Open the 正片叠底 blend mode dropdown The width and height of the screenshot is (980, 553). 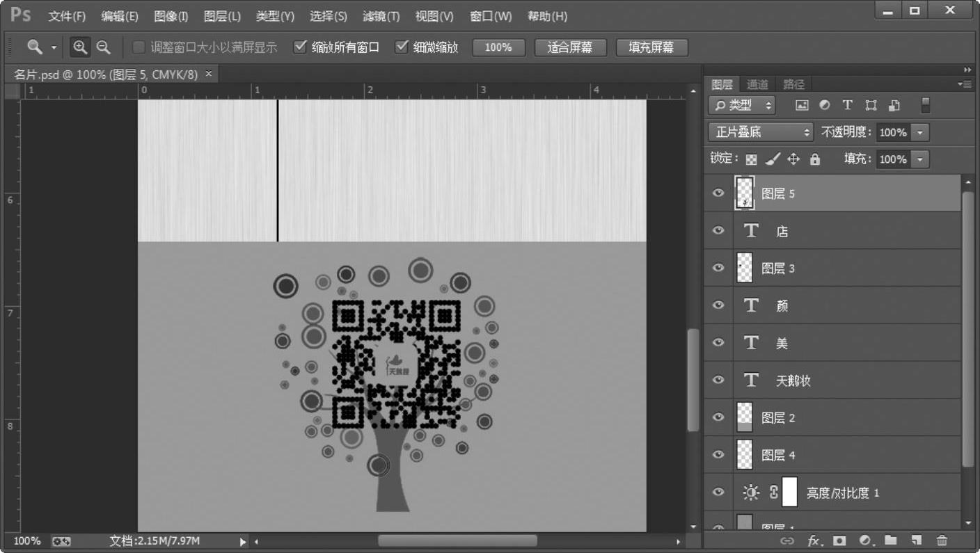761,132
